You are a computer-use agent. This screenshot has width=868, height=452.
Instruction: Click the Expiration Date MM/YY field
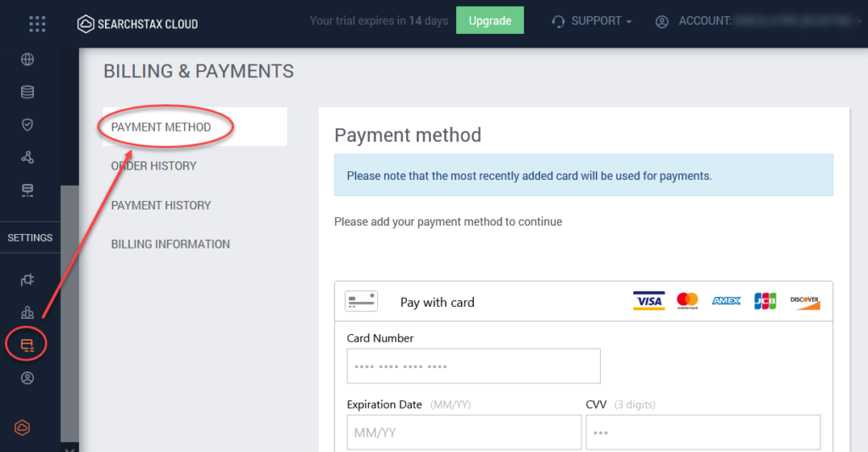coord(464,432)
